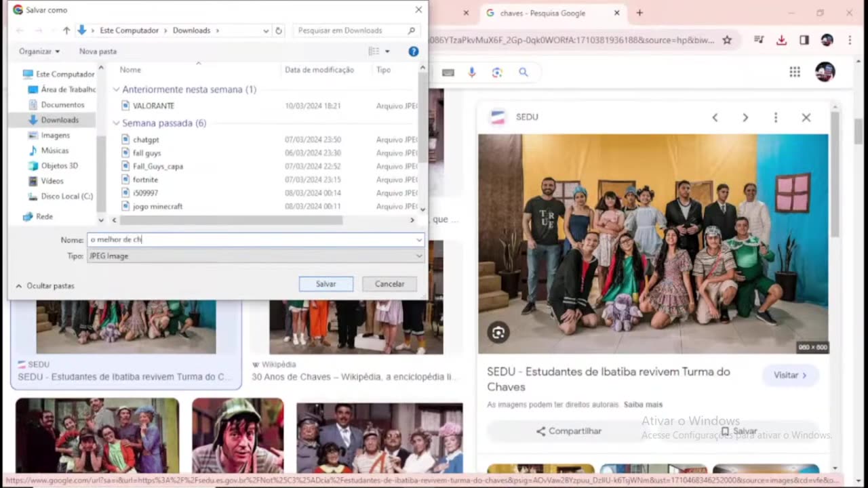Click Salvar in the save dialog
The height and width of the screenshot is (488, 868).
[x=326, y=284]
